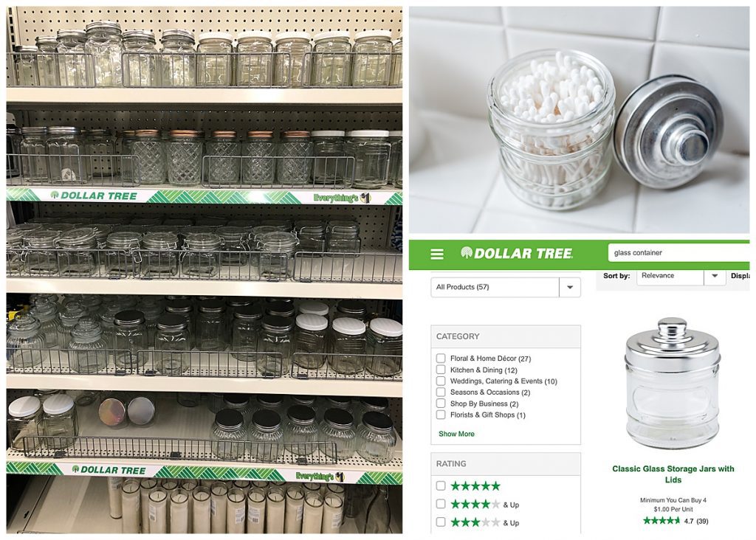The image size is (756, 540).
Task: Open the All Products (57) dropdown
Action: [505, 287]
